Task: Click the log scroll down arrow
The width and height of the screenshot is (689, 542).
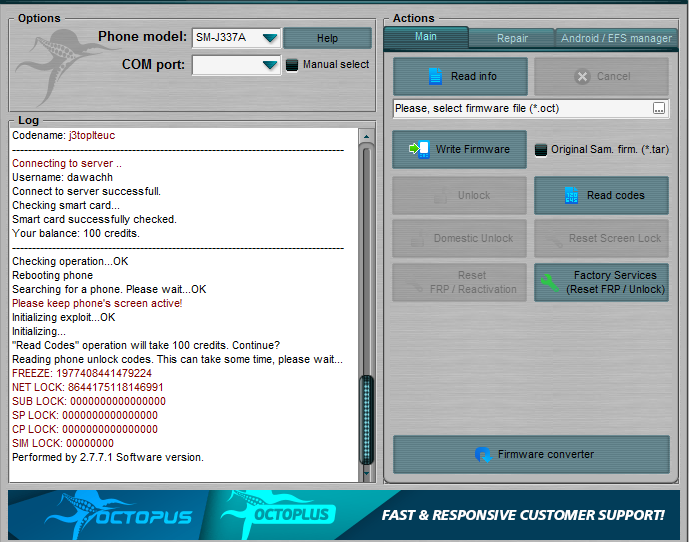Action: [366, 474]
